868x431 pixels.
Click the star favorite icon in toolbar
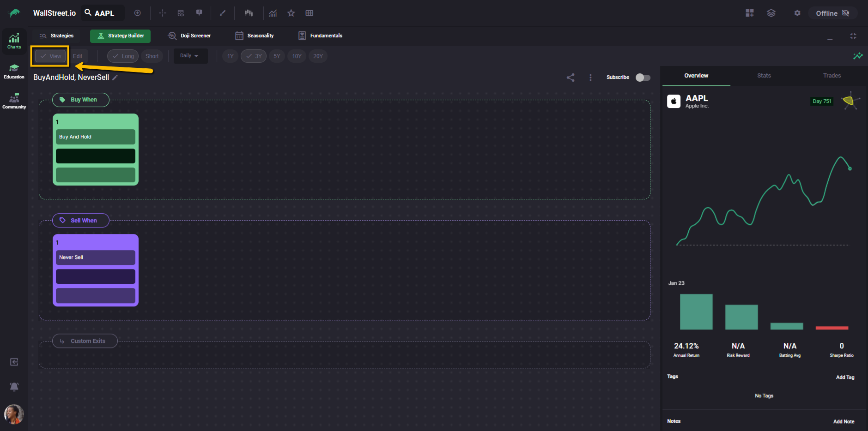click(x=291, y=13)
